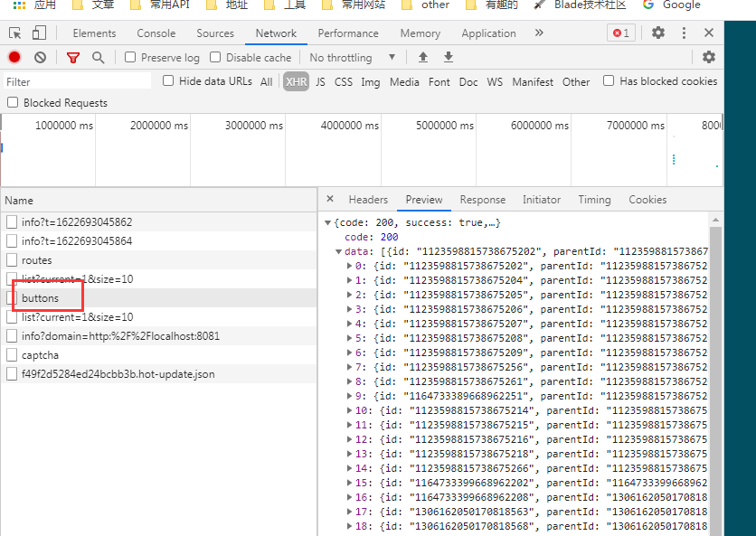
Task: Filter requests by CSS type
Action: pos(344,81)
